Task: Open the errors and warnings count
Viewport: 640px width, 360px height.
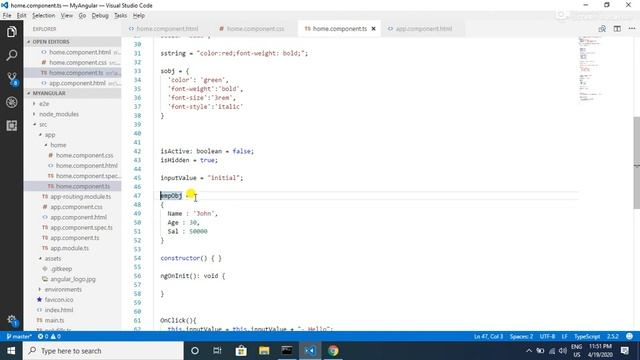Action: pos(49,336)
